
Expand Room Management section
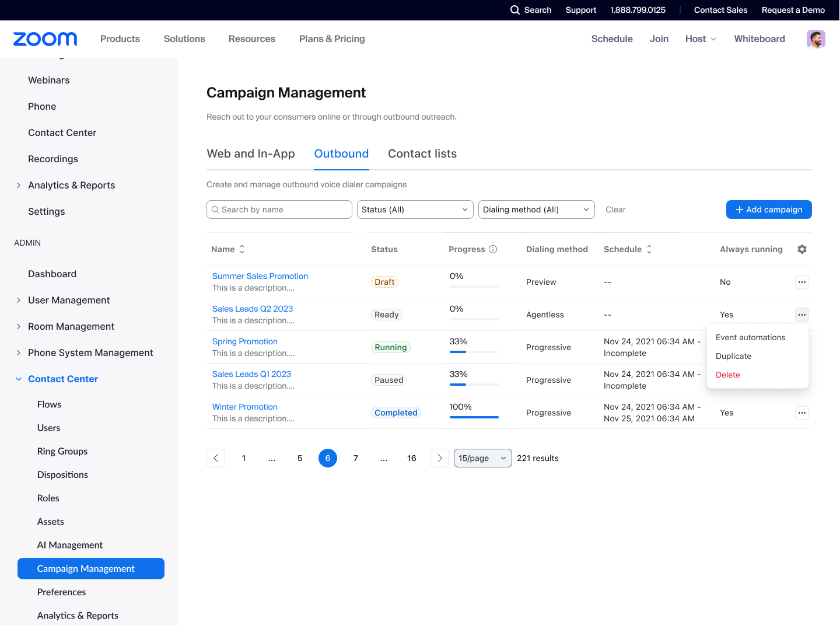(19, 326)
